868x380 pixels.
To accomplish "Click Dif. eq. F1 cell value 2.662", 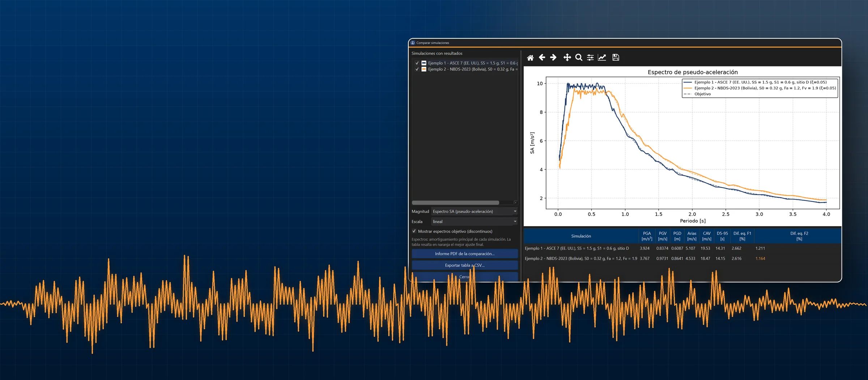I will (736, 248).
